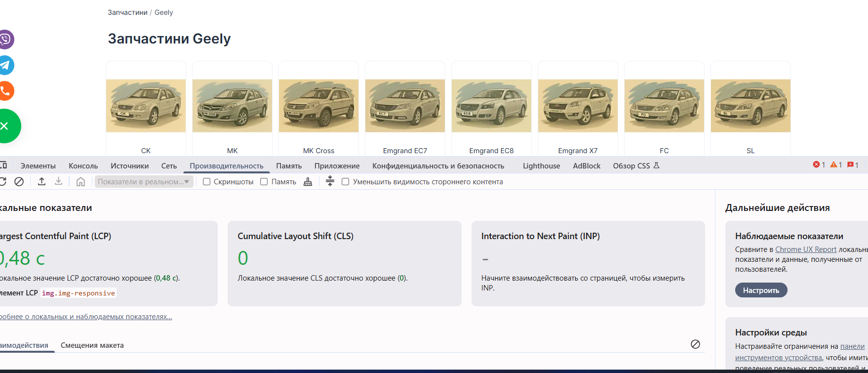868x373 pixels.
Task: Open the CK car thumbnail
Action: coord(146,106)
